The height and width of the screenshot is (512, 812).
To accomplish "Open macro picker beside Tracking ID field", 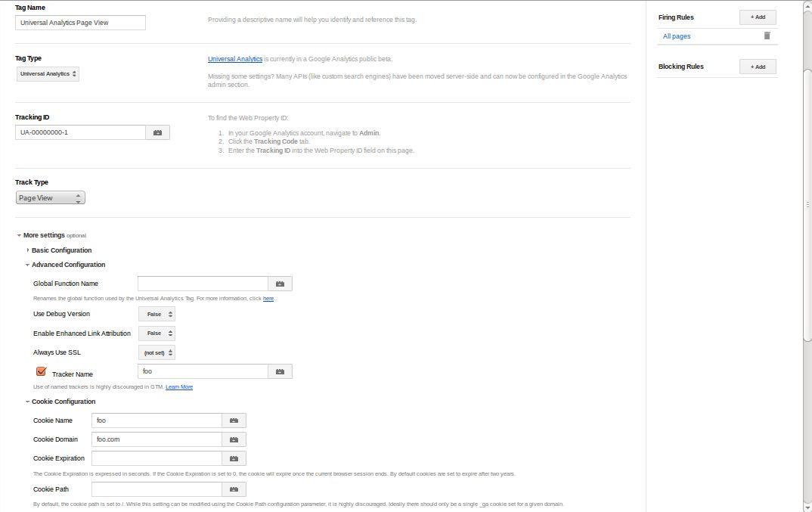I will tap(157, 132).
